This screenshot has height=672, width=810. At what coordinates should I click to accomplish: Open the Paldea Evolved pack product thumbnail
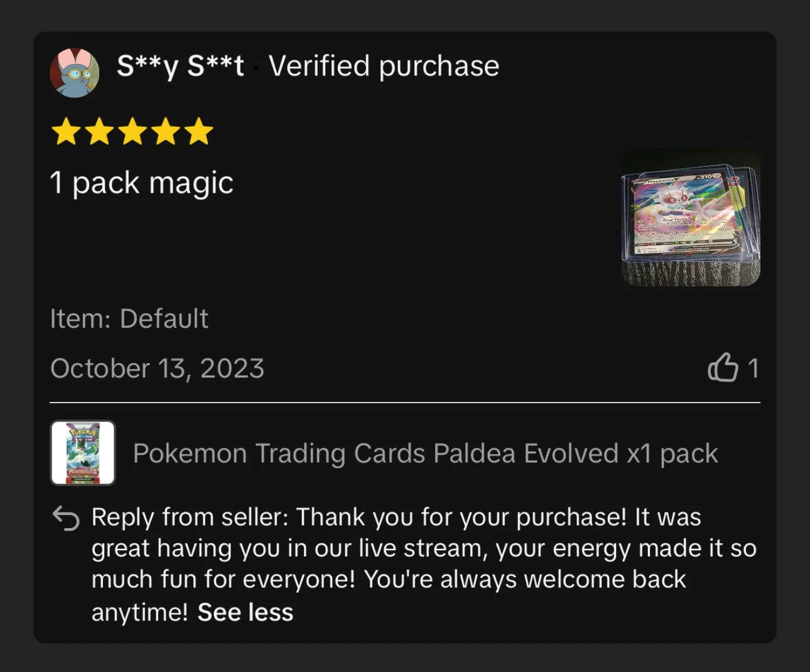point(83,453)
